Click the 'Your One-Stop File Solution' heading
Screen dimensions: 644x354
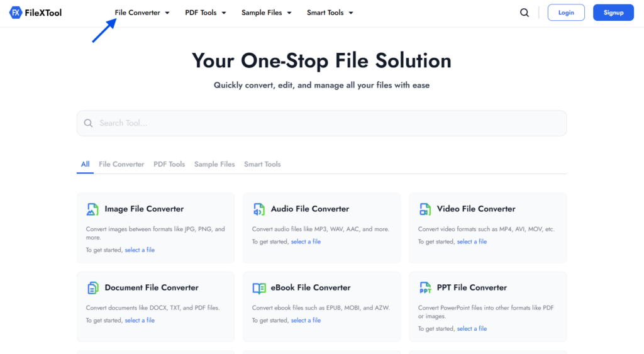click(x=321, y=61)
